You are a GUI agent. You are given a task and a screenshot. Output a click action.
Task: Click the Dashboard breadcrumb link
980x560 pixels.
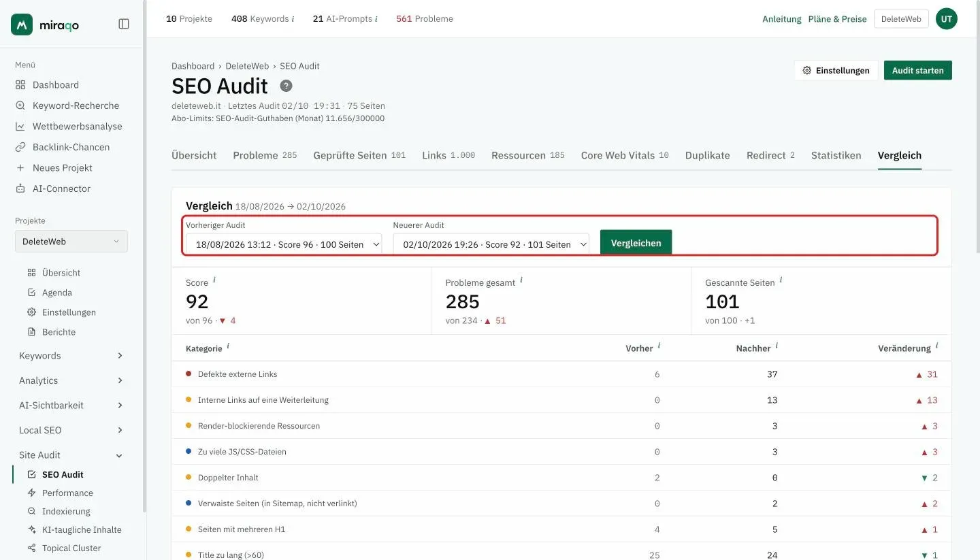(x=193, y=66)
